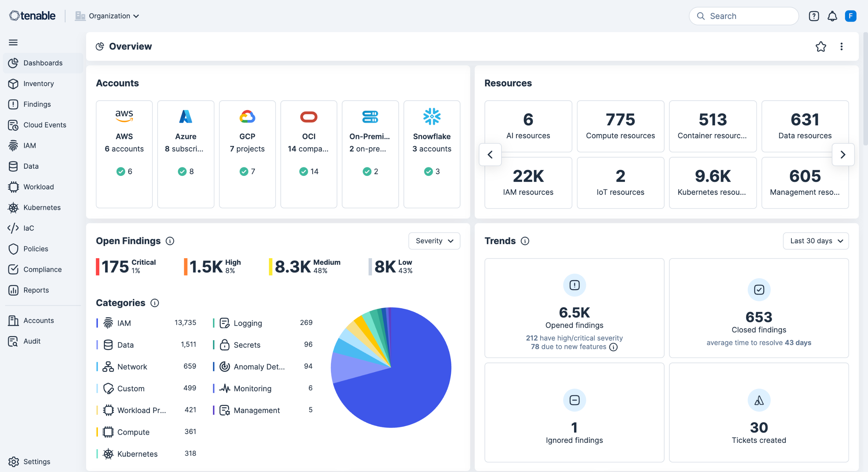The width and height of the screenshot is (868, 472).
Task: Collapse sidebar using the hamburger icon
Action: [x=13, y=42]
